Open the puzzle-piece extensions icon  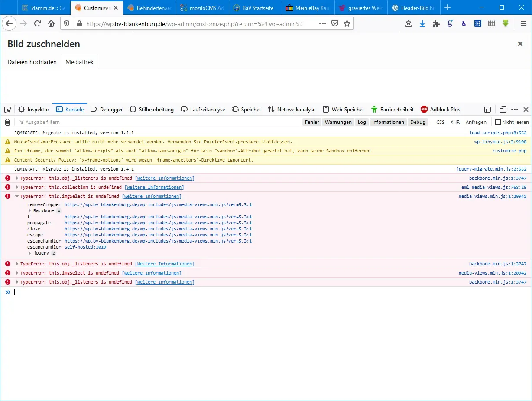[x=436, y=24]
